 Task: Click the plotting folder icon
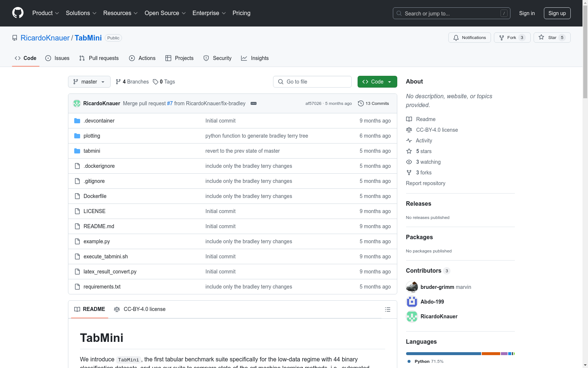coord(77,136)
